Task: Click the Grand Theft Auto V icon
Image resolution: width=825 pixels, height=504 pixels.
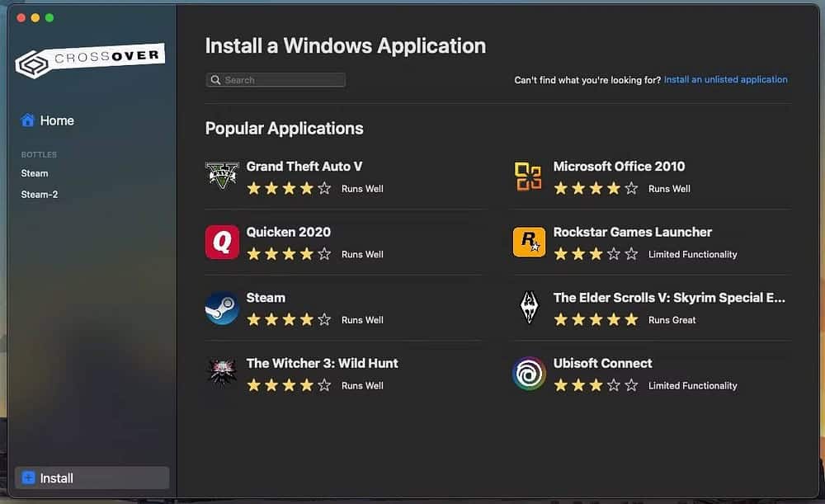Action: pyautogui.click(x=222, y=176)
